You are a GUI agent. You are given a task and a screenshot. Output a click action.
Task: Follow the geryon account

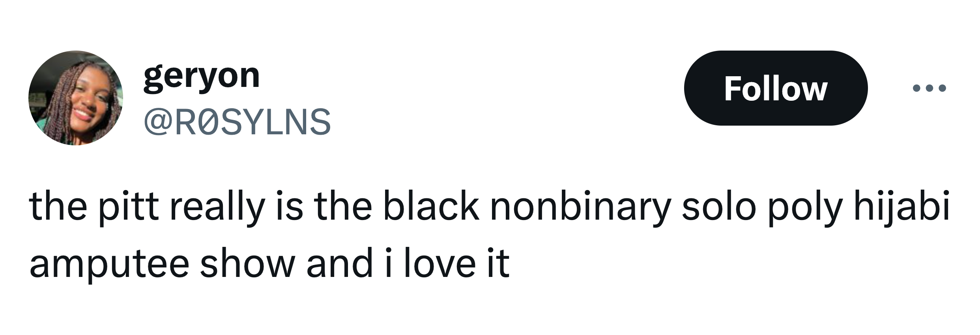click(776, 88)
